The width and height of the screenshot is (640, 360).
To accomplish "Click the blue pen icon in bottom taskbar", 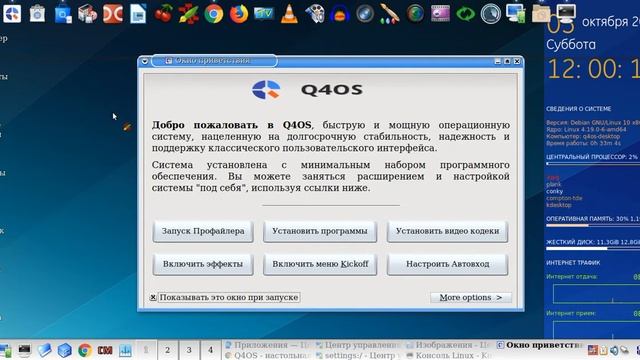I will [44, 350].
